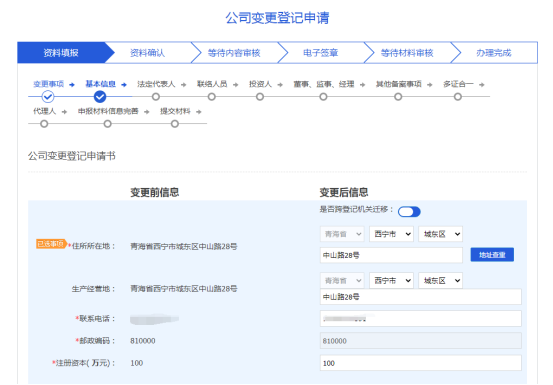Click the previous 邮政编码 value 810000
The height and width of the screenshot is (385, 553).
coord(143,341)
